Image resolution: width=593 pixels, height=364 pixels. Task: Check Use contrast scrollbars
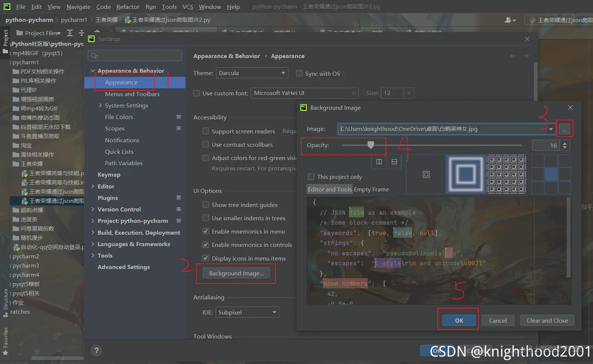(x=206, y=144)
